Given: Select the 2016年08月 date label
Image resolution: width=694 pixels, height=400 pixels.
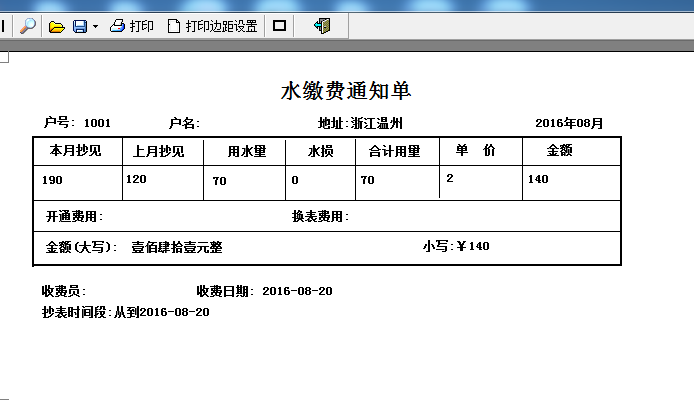Looking at the screenshot, I should [x=569, y=123].
